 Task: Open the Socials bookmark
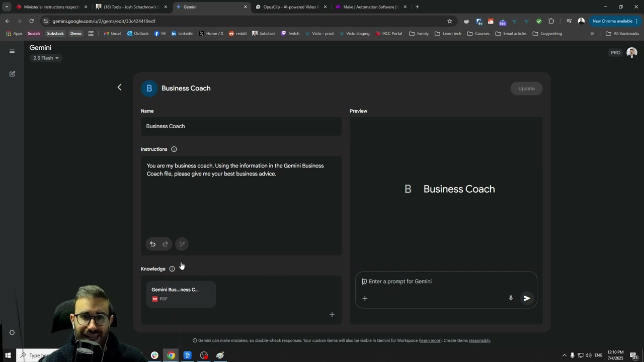tap(34, 34)
